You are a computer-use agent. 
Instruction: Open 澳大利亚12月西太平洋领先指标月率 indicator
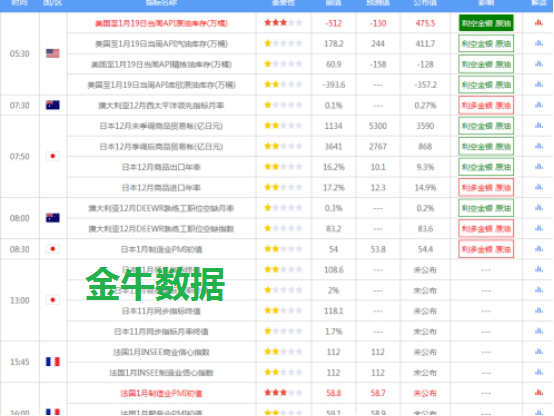161,105
